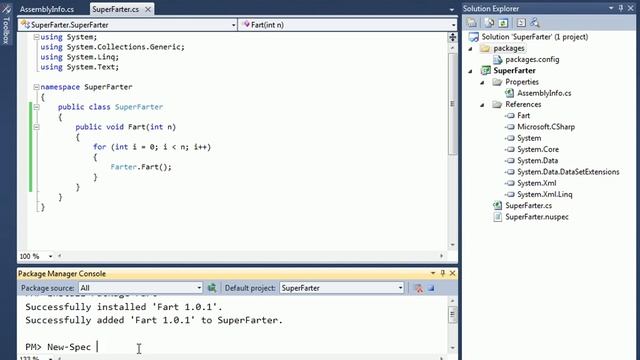This screenshot has height=360, width=640.
Task: Open View Class Diagram icon in Solution Explorer
Action: 535,23
